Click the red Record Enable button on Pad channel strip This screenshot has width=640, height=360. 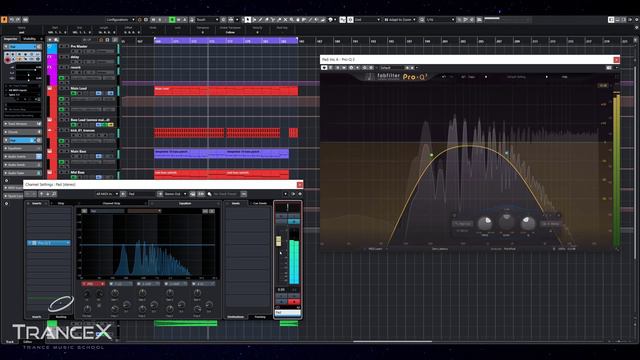click(x=294, y=302)
